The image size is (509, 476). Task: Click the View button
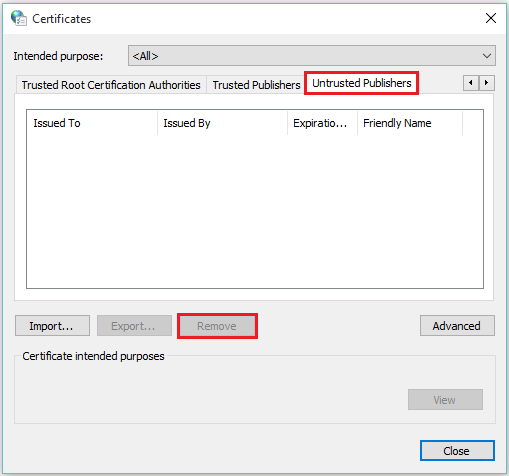445,399
